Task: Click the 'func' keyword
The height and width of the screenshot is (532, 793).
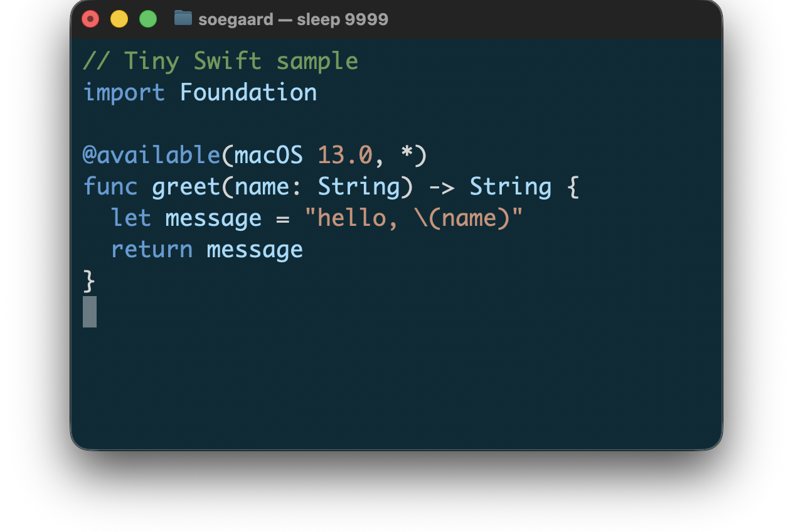Action: (110, 187)
